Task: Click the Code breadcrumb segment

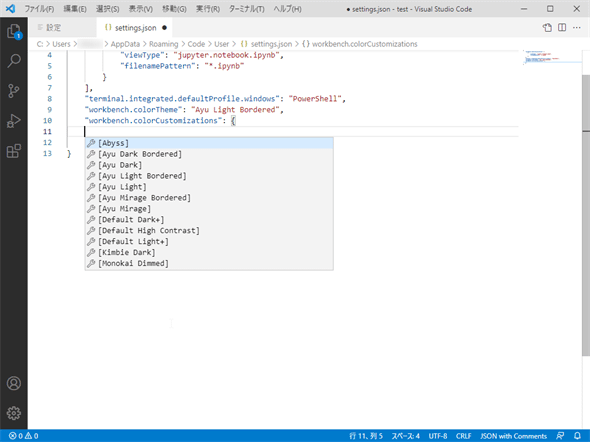Action: [196, 44]
